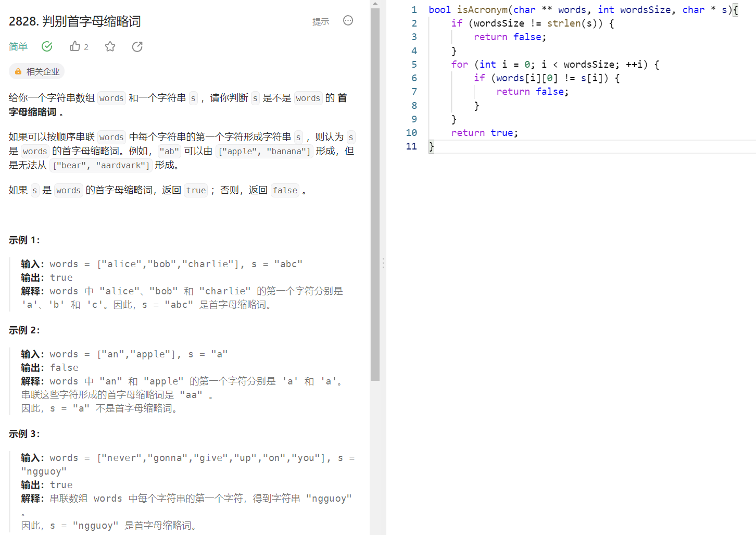Click the panel splitter drag handle
This screenshot has height=535, width=756.
click(x=383, y=263)
